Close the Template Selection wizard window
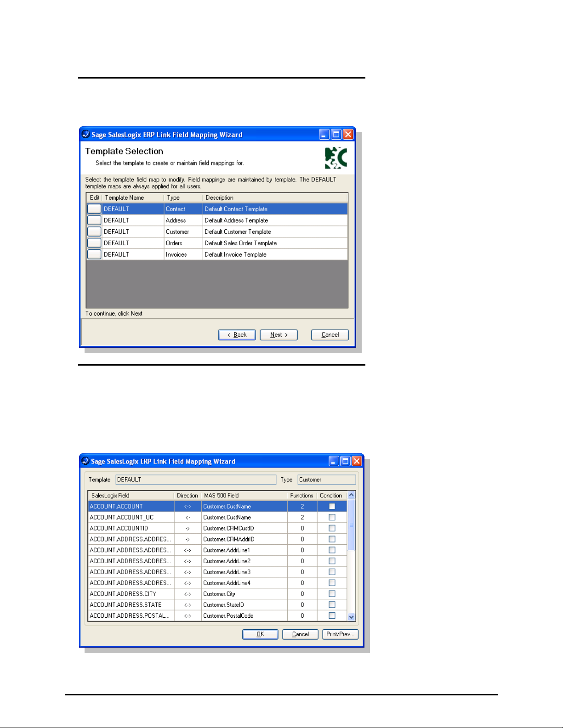The image size is (563, 728). pyautogui.click(x=348, y=134)
